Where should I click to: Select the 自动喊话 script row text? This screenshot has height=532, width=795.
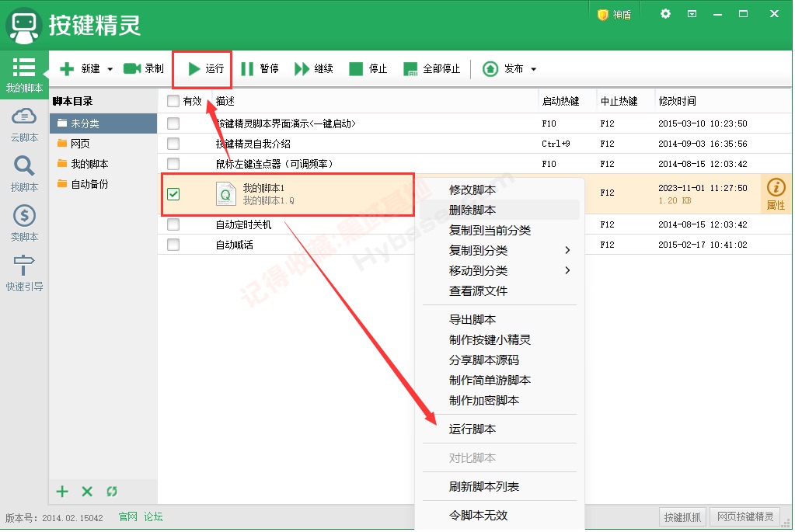coord(234,245)
